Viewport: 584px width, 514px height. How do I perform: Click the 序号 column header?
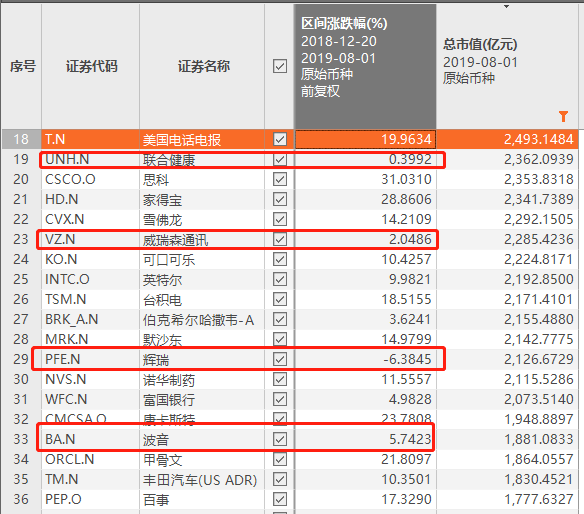tap(22, 67)
